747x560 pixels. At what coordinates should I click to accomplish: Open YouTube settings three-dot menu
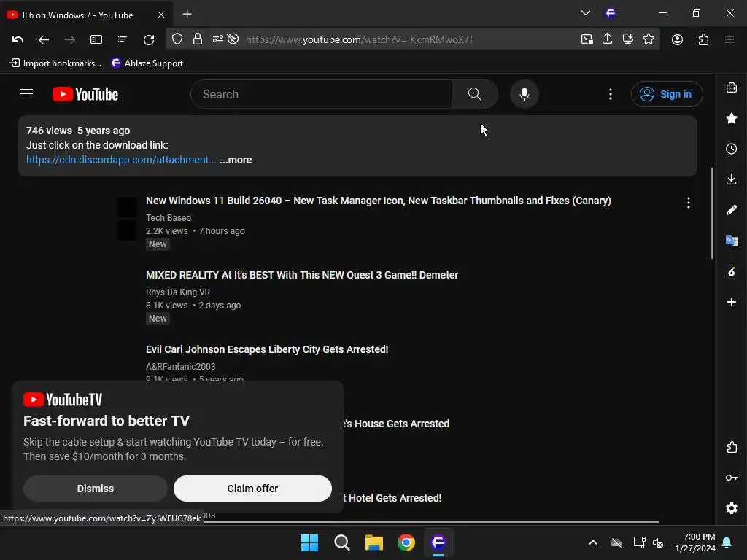[x=611, y=94]
